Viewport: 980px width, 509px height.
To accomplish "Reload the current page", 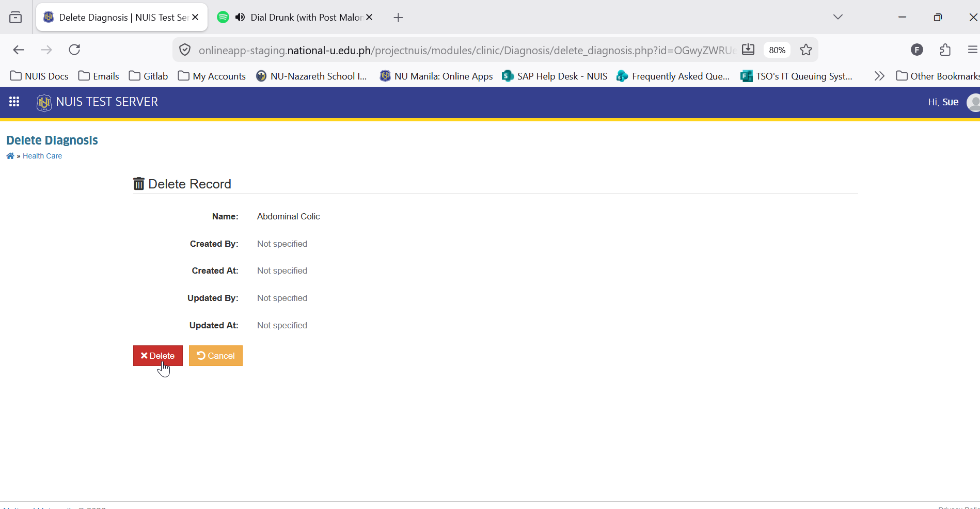I will coord(74,50).
